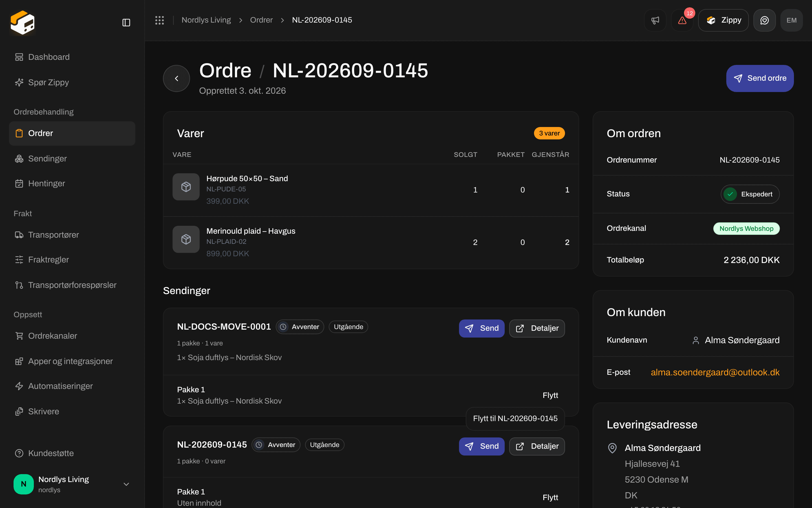This screenshot has width=812, height=508.
Task: Open chat support icon in header
Action: (764, 20)
